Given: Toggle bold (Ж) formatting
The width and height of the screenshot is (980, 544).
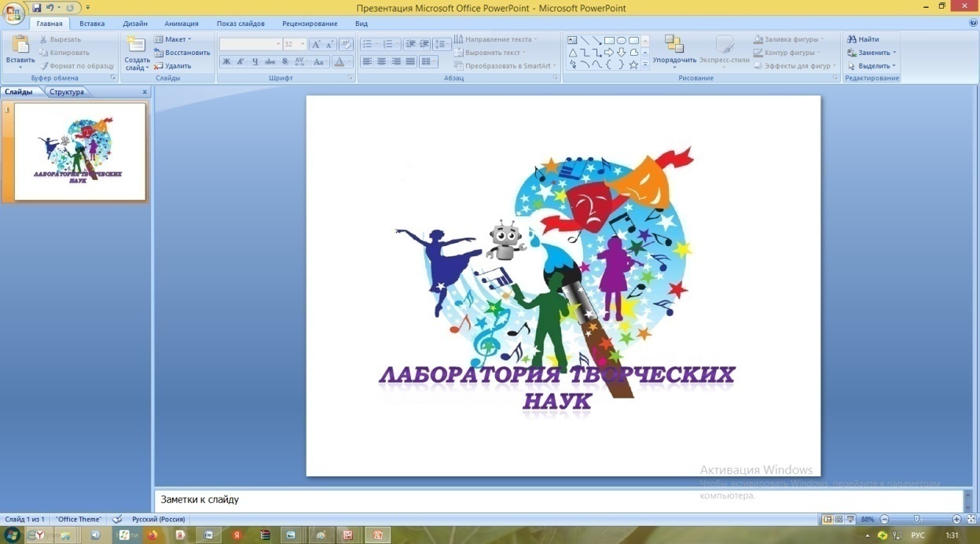Looking at the screenshot, I should [x=226, y=61].
